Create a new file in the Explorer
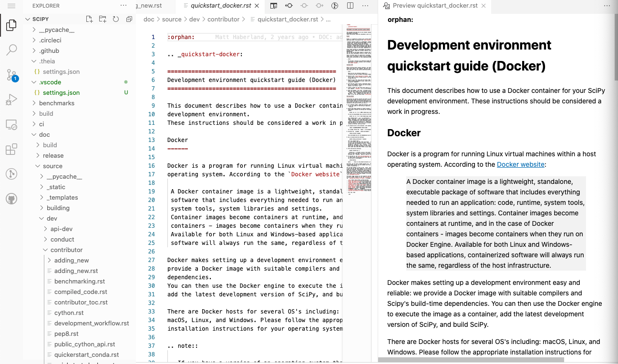Screen dimensions: 618x364 coord(89,19)
